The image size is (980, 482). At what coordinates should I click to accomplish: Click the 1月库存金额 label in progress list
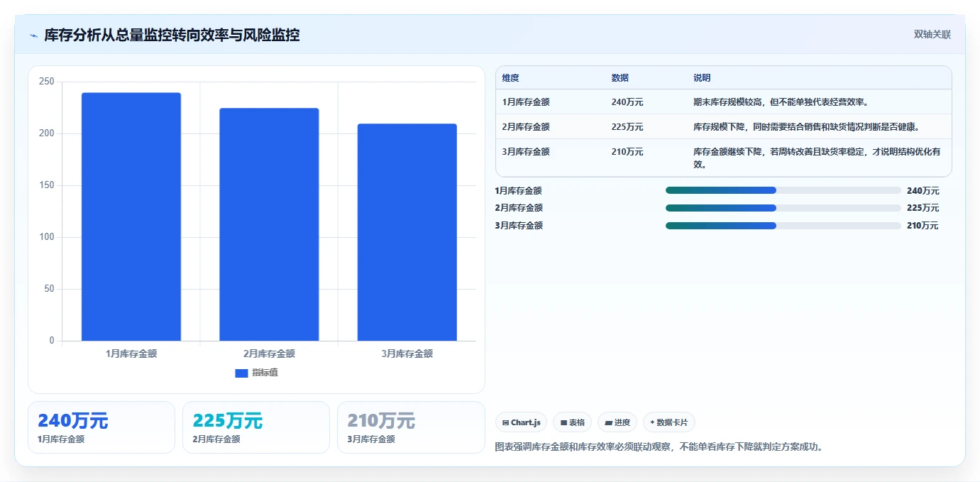(518, 190)
